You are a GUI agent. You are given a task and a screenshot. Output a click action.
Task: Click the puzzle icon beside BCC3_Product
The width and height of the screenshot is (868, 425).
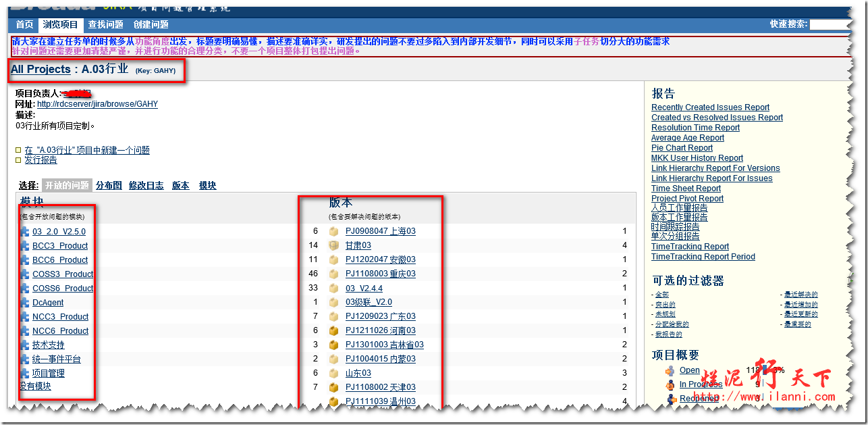[x=25, y=246]
